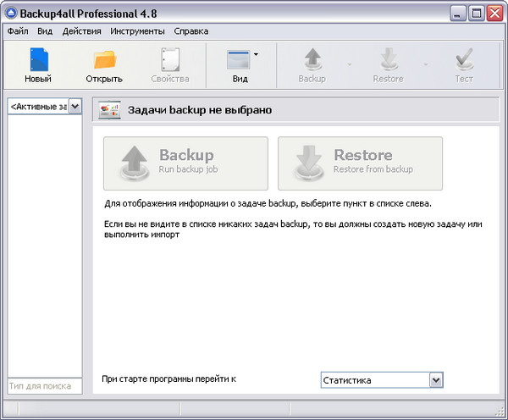Maximize the Backup4all window

[476, 14]
